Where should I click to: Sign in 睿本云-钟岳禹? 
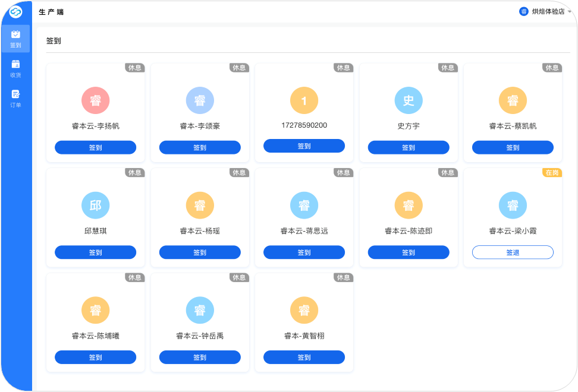(200, 358)
